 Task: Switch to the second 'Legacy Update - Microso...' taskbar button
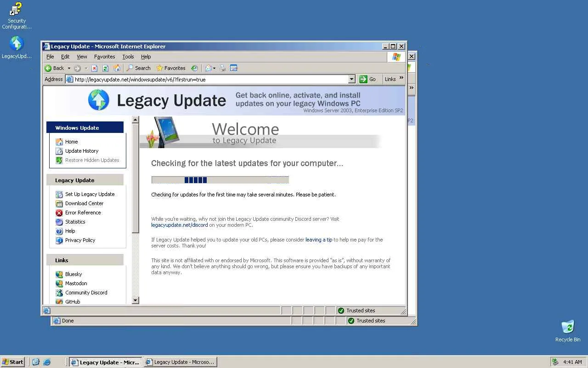pyautogui.click(x=180, y=362)
